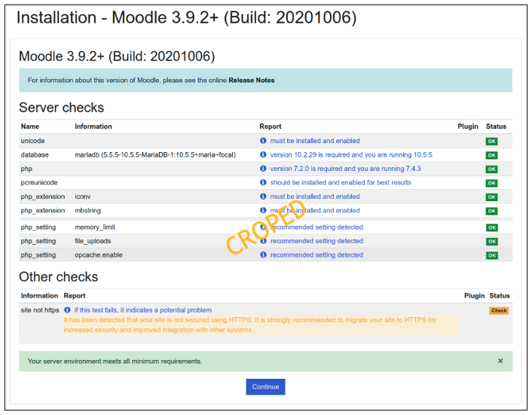This screenshot has height=415, width=532.
Task: Click the HTTPS not secured warning message
Action: pyautogui.click(x=261, y=325)
